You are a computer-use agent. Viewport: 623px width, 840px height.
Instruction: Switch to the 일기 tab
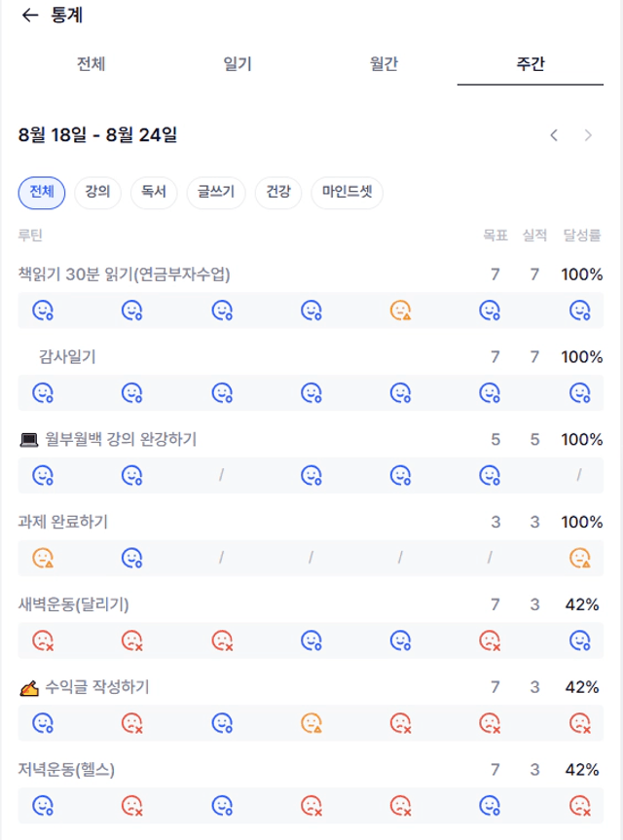click(238, 64)
